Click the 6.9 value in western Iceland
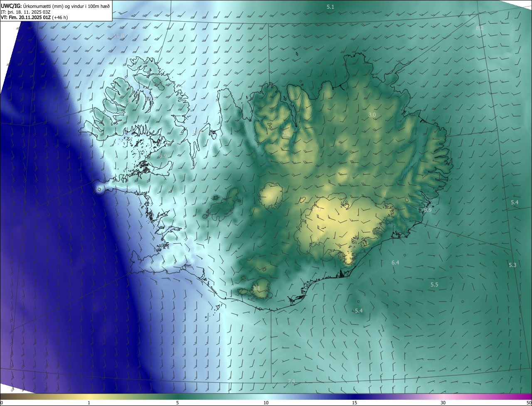 coord(163,156)
